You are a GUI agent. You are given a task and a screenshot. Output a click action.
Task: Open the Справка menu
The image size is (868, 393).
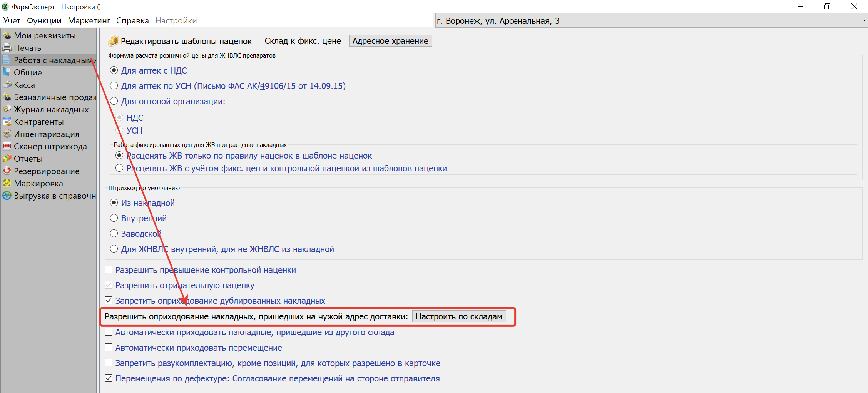pos(132,21)
